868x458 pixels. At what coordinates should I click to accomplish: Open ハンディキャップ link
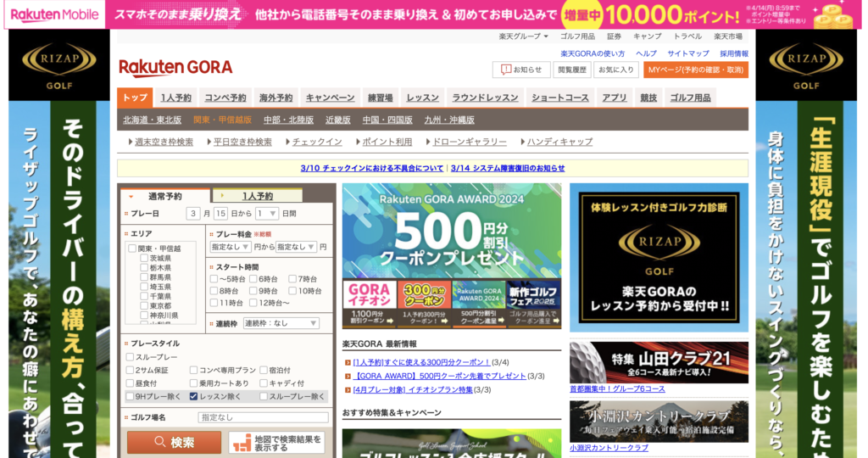[x=559, y=142]
